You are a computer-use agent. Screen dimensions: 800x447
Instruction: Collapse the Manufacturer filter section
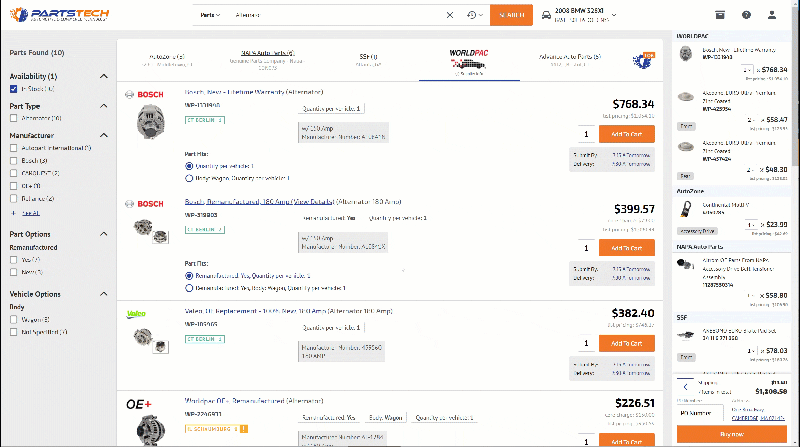(x=104, y=136)
